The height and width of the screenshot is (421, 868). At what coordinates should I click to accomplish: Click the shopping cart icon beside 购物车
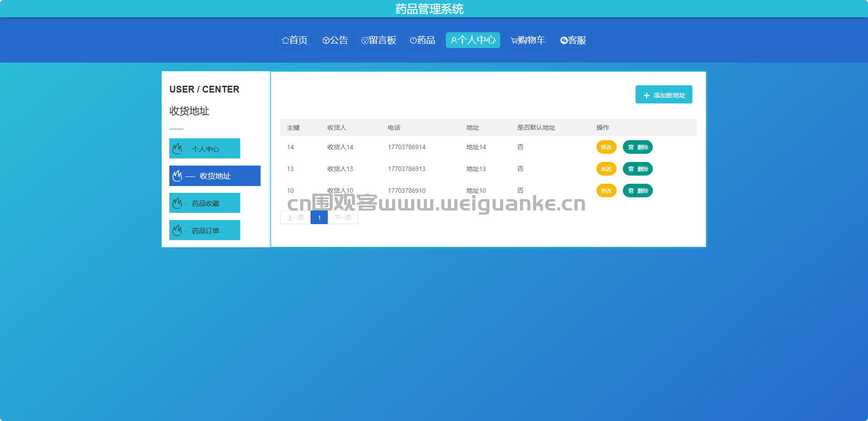pos(514,40)
